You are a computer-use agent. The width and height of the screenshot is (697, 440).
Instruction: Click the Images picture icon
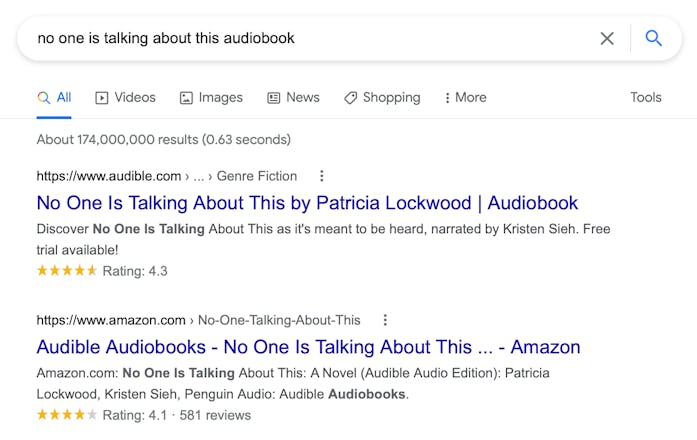[x=186, y=98]
